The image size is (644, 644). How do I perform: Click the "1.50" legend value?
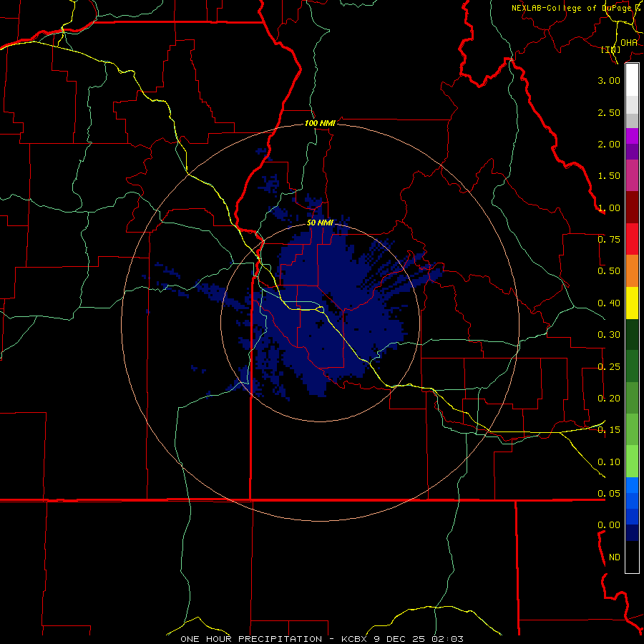coord(609,176)
